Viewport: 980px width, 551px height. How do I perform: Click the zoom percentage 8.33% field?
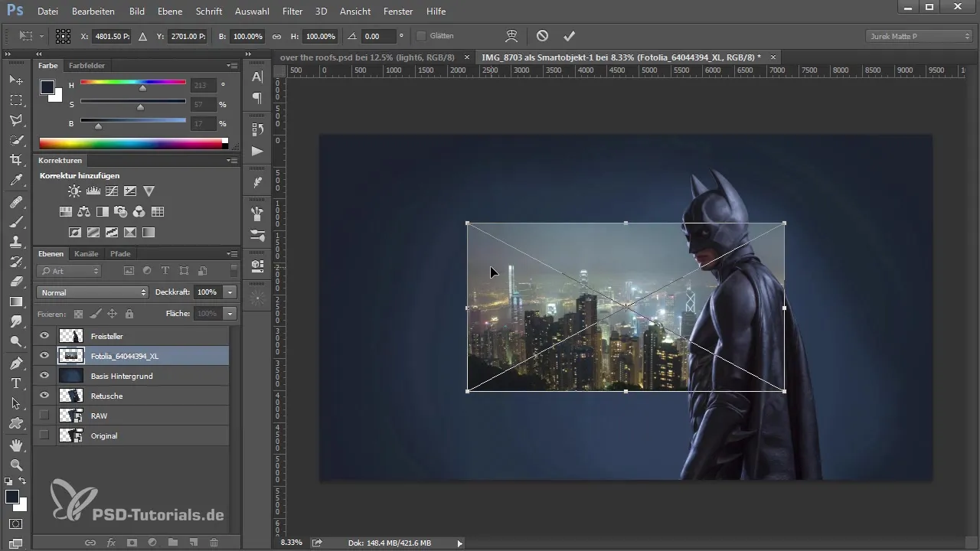coord(291,543)
